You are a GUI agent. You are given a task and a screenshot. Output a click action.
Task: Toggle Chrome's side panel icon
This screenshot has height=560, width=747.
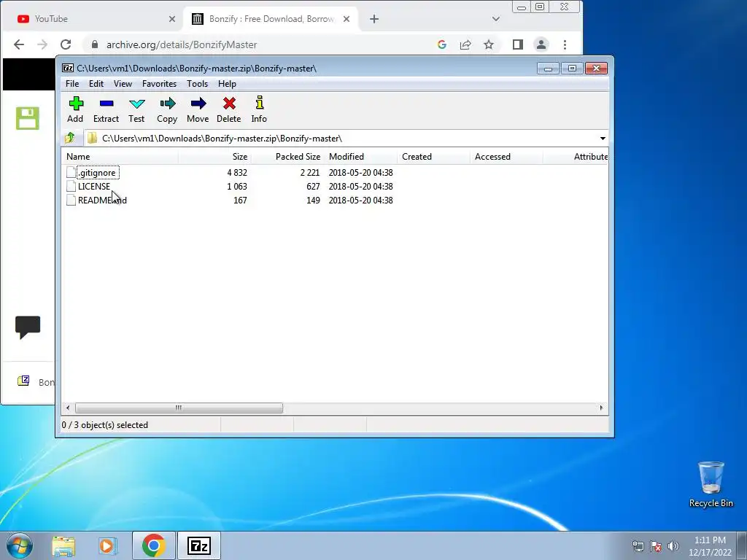click(x=518, y=44)
